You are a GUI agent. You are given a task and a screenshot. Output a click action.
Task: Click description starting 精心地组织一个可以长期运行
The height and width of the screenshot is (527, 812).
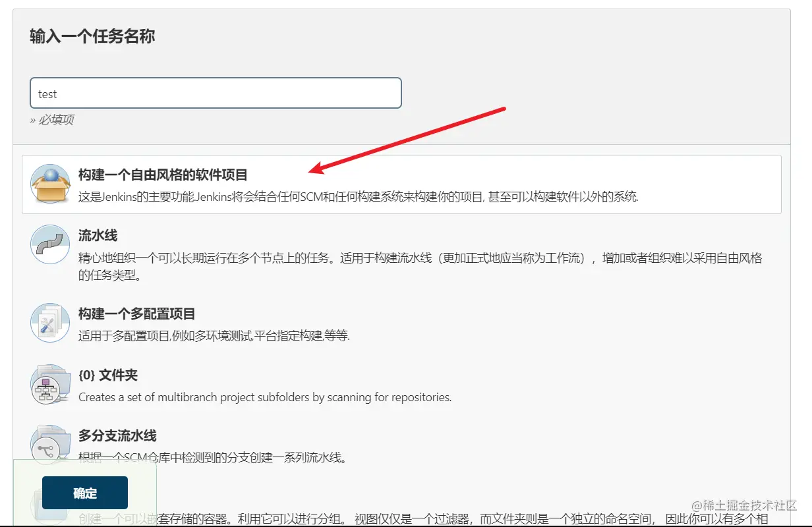click(420, 266)
